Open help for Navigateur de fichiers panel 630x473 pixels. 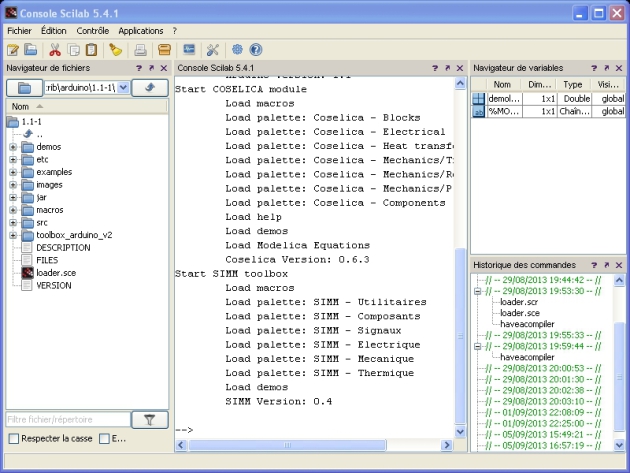(139, 68)
